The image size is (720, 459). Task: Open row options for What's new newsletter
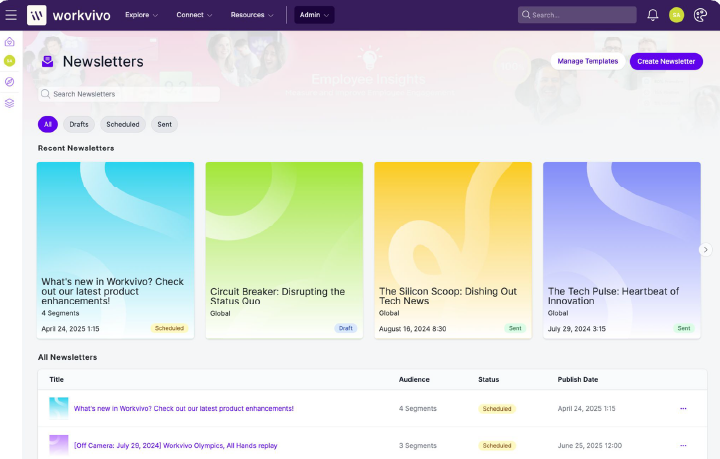point(683,408)
